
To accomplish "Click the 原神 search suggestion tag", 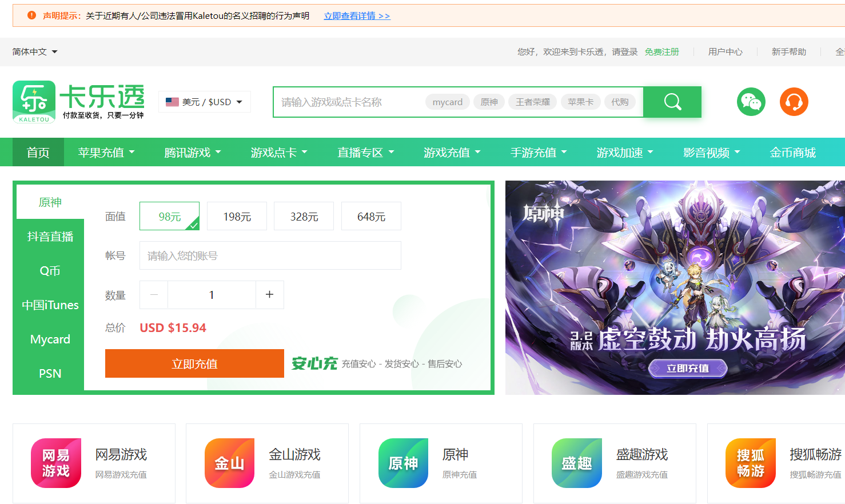I will [x=489, y=102].
